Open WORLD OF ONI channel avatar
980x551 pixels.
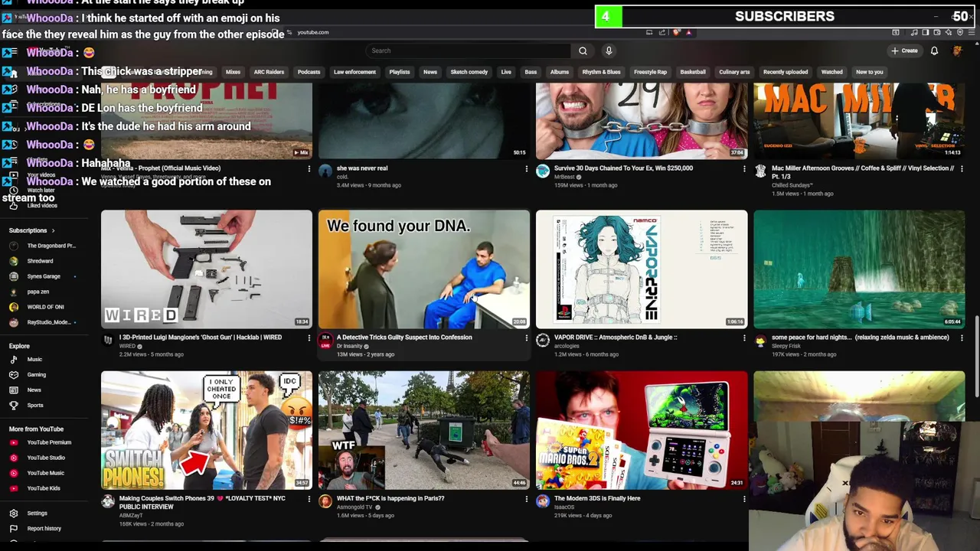tap(14, 307)
